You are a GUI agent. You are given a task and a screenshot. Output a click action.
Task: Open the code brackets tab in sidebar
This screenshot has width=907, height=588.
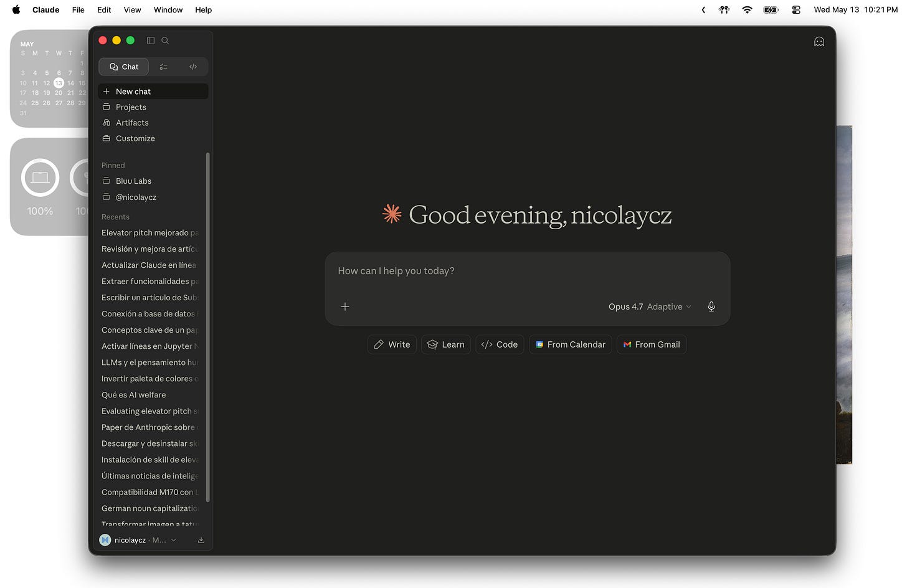point(193,67)
